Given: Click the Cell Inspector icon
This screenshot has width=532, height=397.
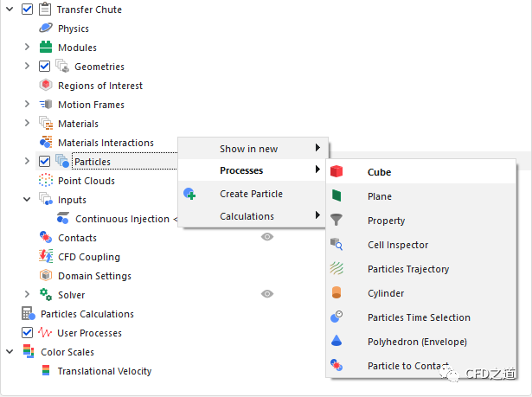Looking at the screenshot, I should click(x=337, y=245).
